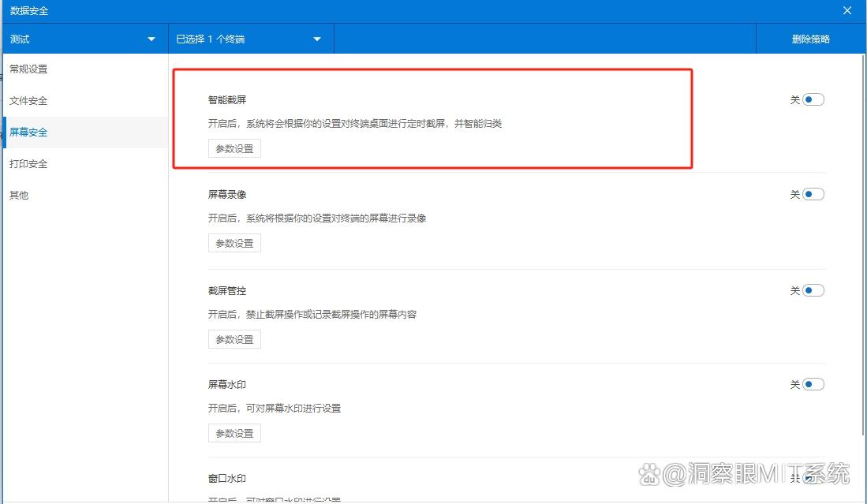Image resolution: width=867 pixels, height=504 pixels.
Task: Select the 屏幕安全 screen security tab
Action: 28,133
